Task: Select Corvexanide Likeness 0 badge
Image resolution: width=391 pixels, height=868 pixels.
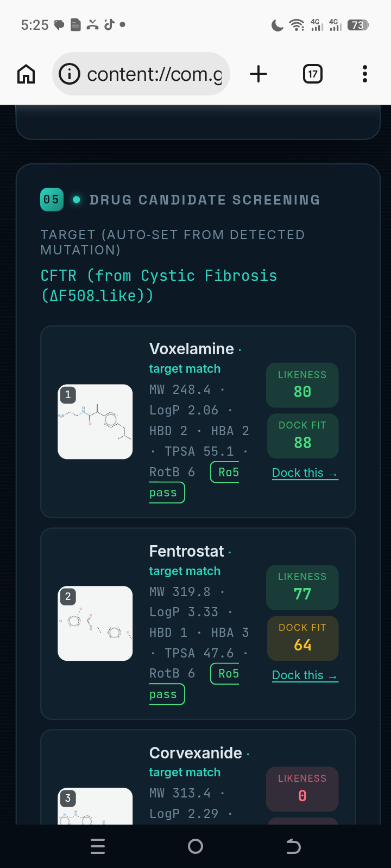Action: (x=302, y=789)
